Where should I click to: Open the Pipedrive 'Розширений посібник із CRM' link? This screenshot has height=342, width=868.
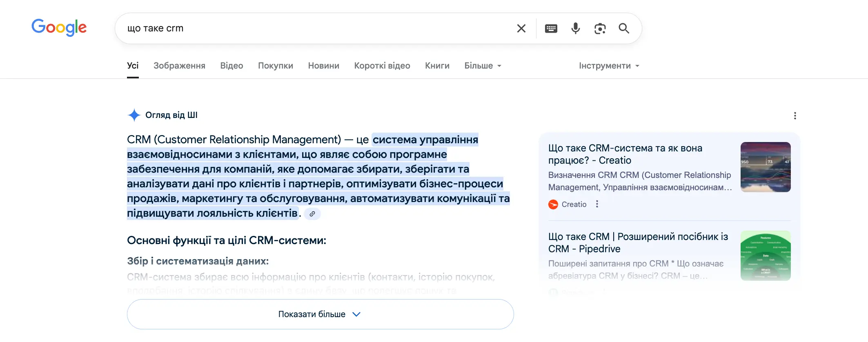(638, 243)
